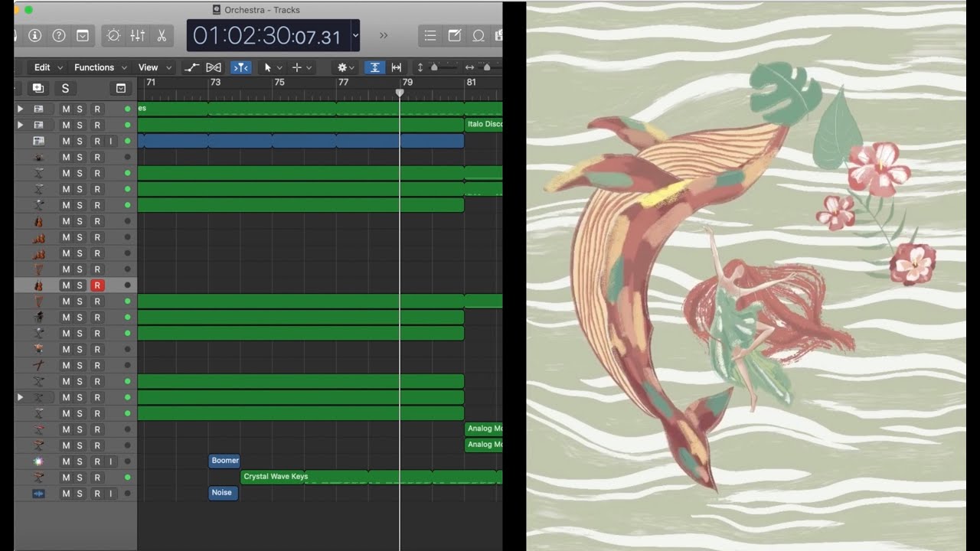980x551 pixels.
Task: Solo the drum kit track
Action: [x=80, y=157]
